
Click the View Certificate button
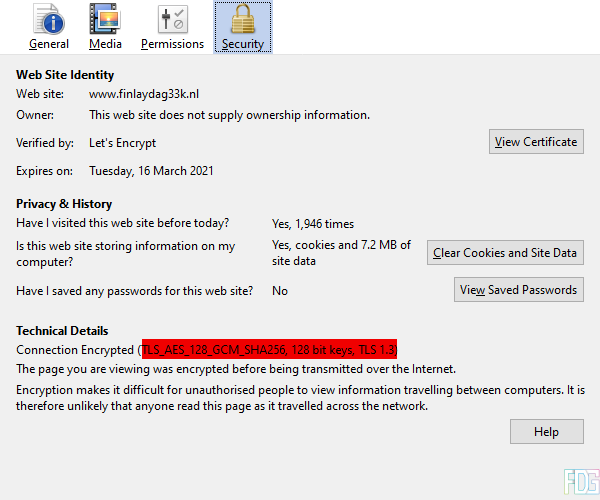coord(536,142)
